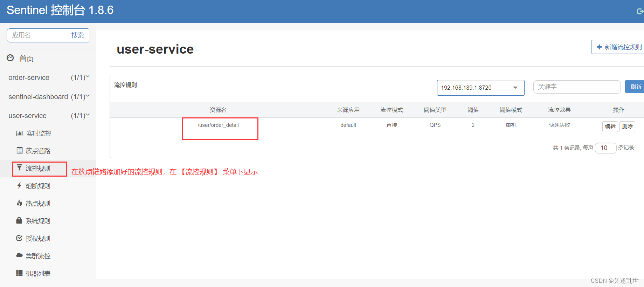Click the 阈值类型 column header

435,110
